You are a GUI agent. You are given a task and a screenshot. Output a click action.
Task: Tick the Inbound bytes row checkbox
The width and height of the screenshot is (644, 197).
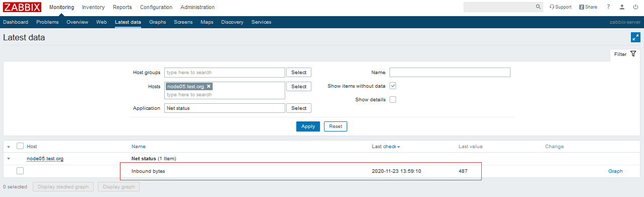[20, 171]
